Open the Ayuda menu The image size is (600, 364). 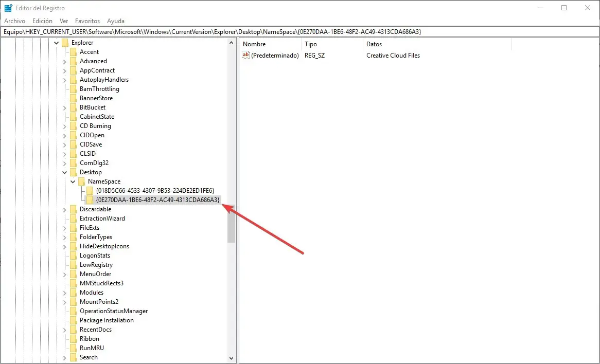point(116,21)
